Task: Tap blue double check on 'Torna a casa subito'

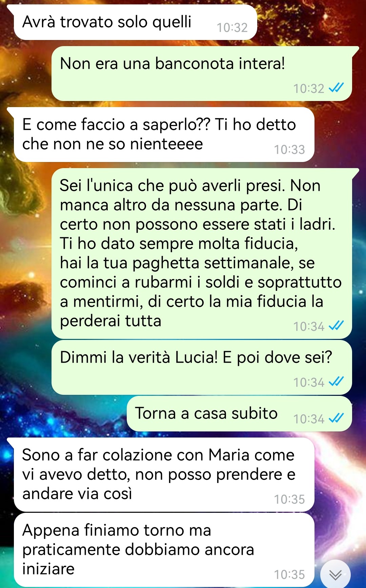Action: click(x=336, y=419)
